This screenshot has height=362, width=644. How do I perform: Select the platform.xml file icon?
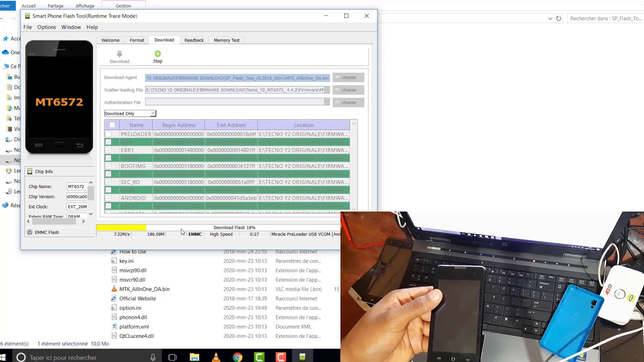pyautogui.click(x=114, y=327)
